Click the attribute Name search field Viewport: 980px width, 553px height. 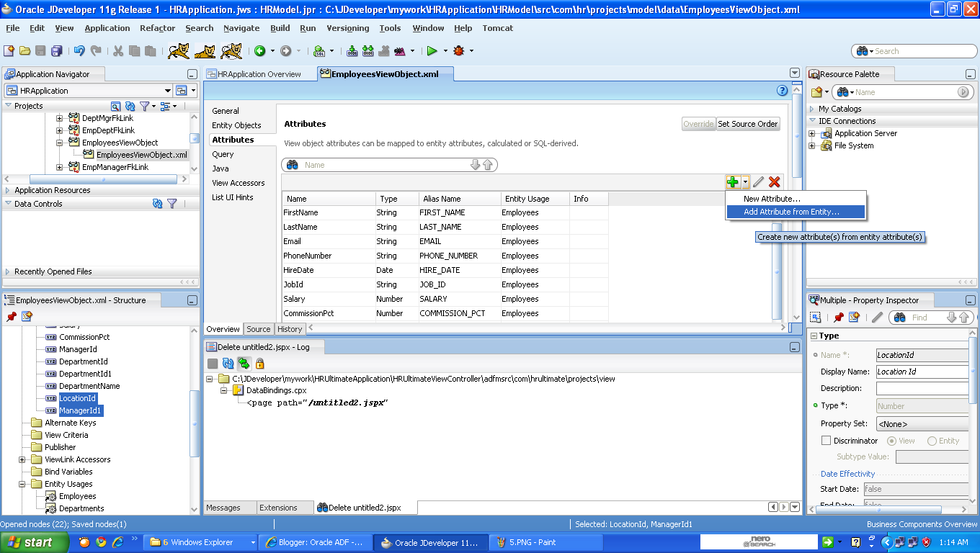click(x=386, y=165)
